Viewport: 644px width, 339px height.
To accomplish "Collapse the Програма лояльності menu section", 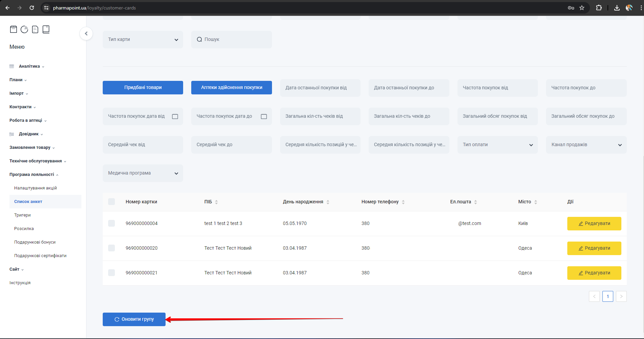I will pyautogui.click(x=34, y=175).
